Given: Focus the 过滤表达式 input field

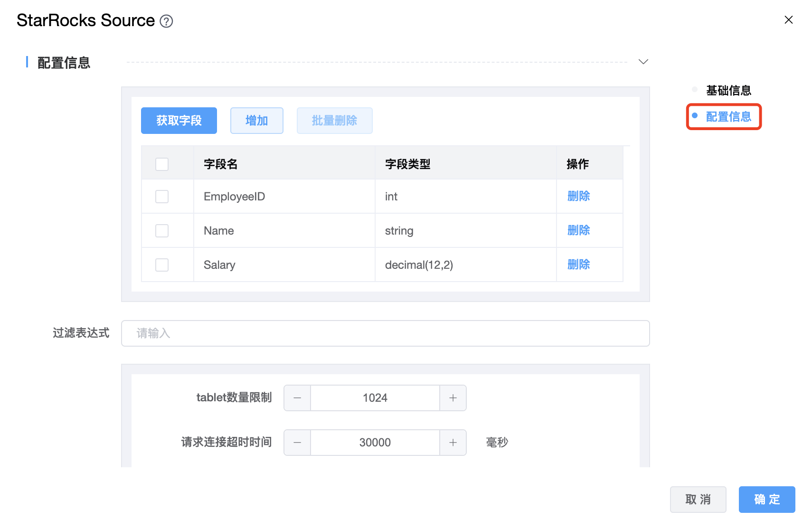Looking at the screenshot, I should 385,333.
